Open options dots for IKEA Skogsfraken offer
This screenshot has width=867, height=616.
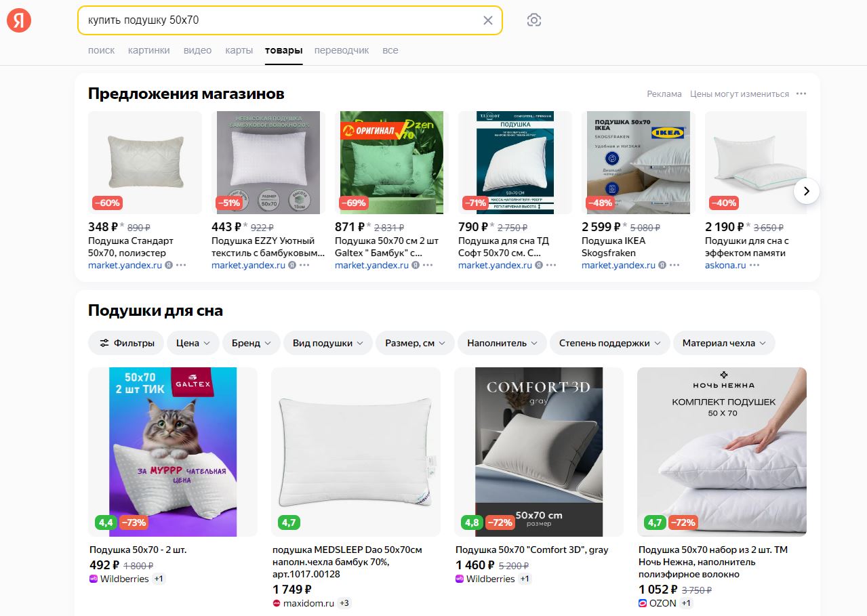tap(674, 265)
